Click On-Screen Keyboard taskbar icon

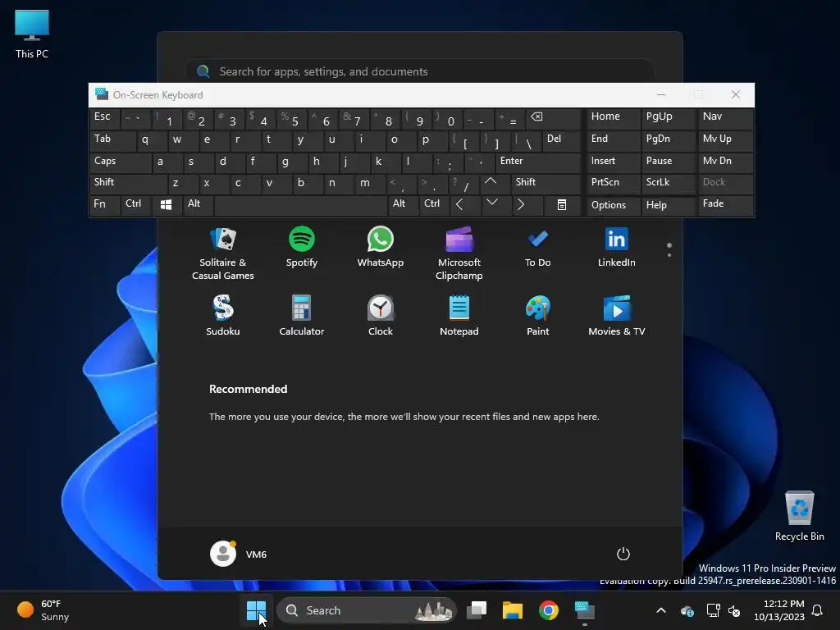click(584, 610)
